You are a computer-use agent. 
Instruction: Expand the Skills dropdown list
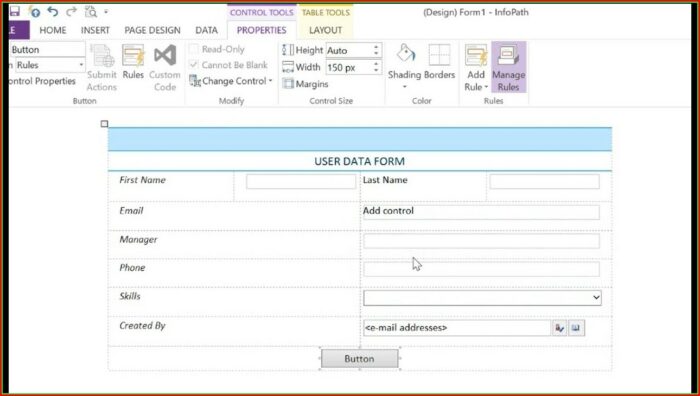596,298
